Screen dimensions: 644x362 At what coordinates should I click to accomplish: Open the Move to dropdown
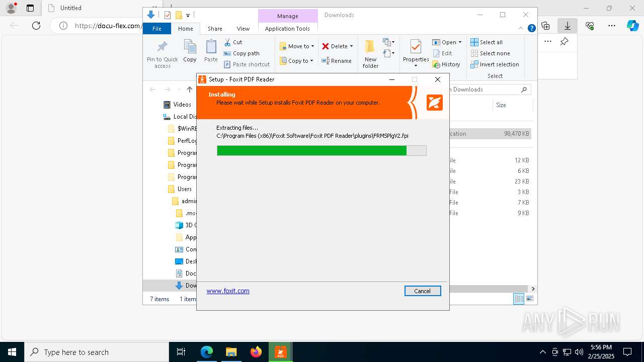(x=297, y=46)
